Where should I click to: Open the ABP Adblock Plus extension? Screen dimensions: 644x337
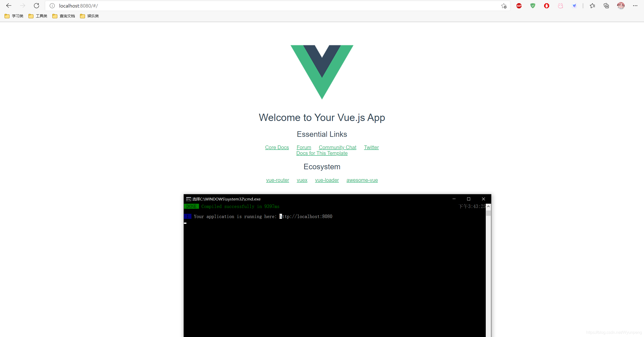[x=519, y=6]
